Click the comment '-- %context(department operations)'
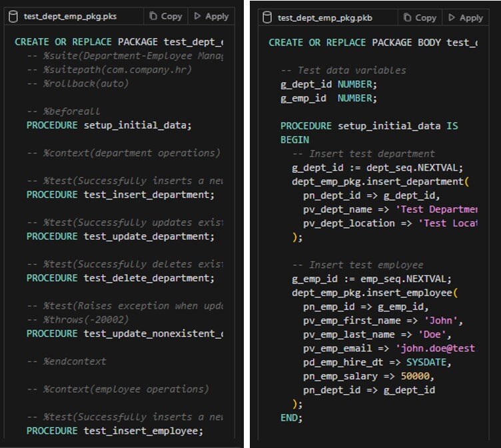The width and height of the screenshot is (501, 448). point(123,153)
